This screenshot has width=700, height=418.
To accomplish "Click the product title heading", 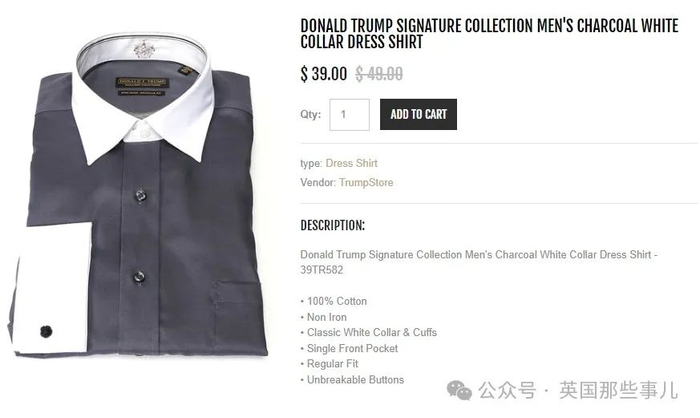I will click(x=489, y=33).
